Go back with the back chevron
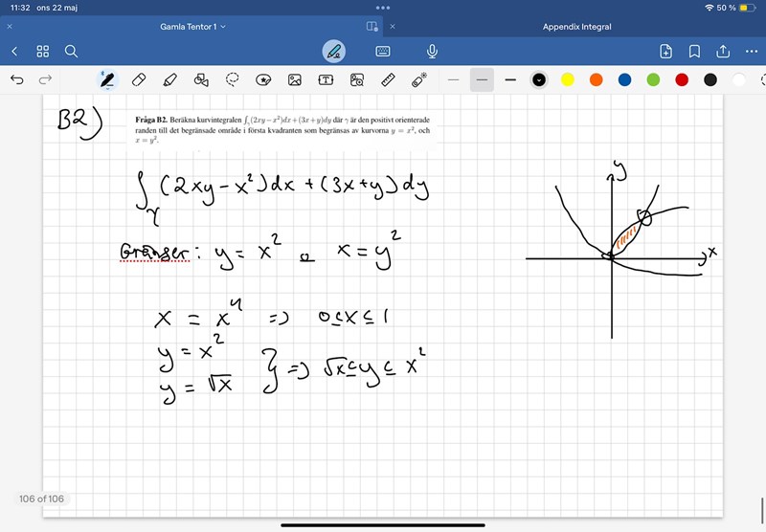766x532 pixels. tap(14, 52)
